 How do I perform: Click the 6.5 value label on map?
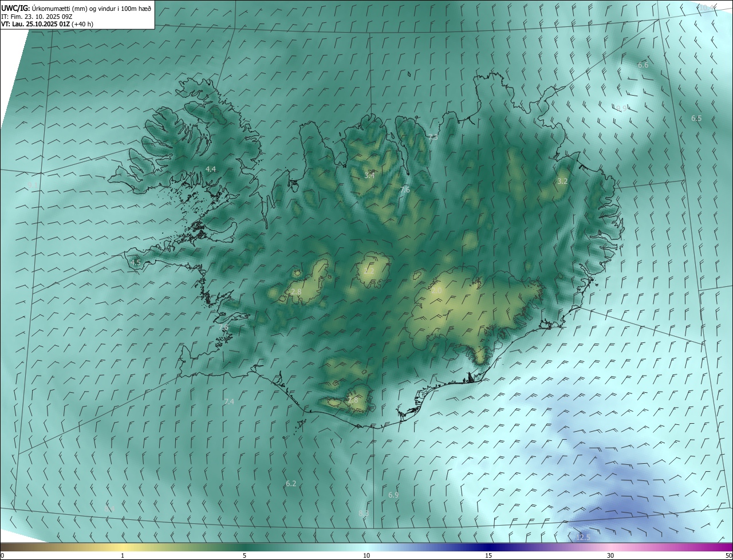tap(696, 119)
